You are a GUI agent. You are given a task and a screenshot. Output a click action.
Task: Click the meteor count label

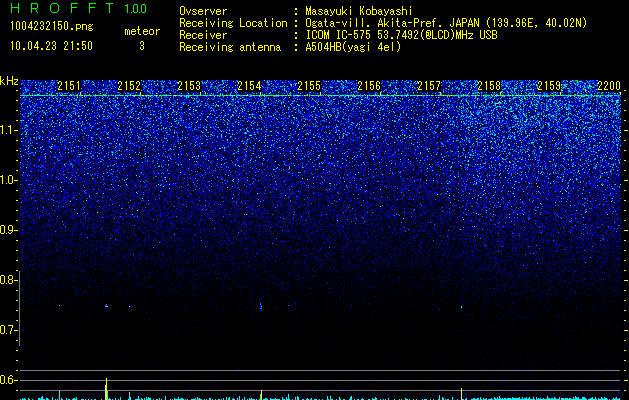[142, 31]
